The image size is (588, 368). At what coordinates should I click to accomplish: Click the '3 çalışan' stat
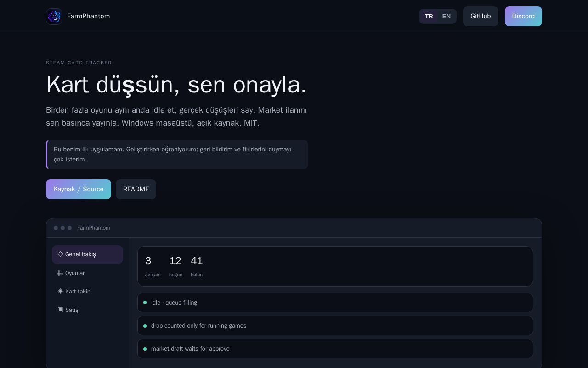pos(153,267)
